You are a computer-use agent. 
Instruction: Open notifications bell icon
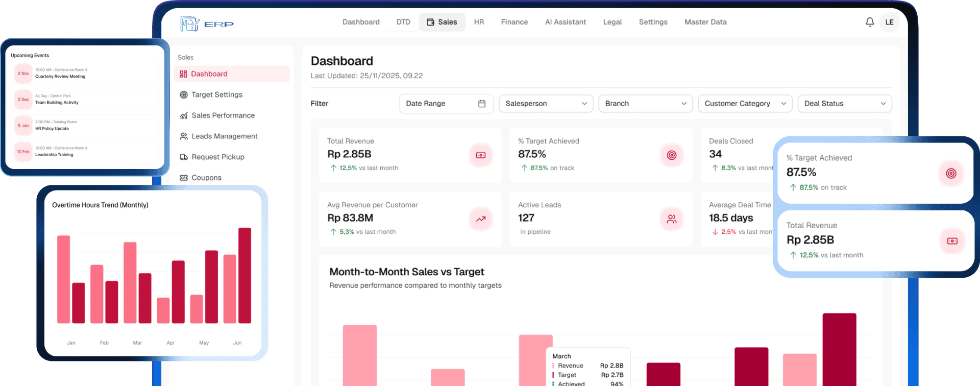coord(870,22)
